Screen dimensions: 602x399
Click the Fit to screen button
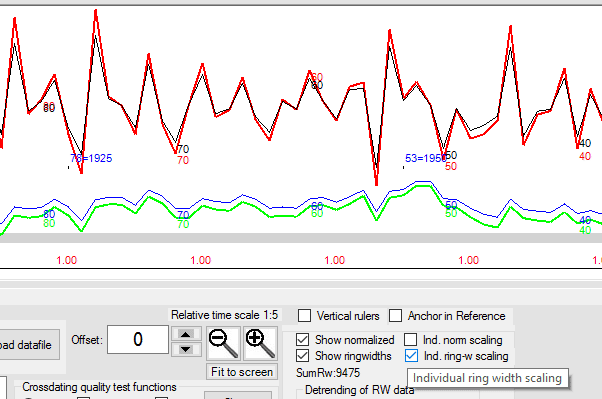(x=242, y=372)
